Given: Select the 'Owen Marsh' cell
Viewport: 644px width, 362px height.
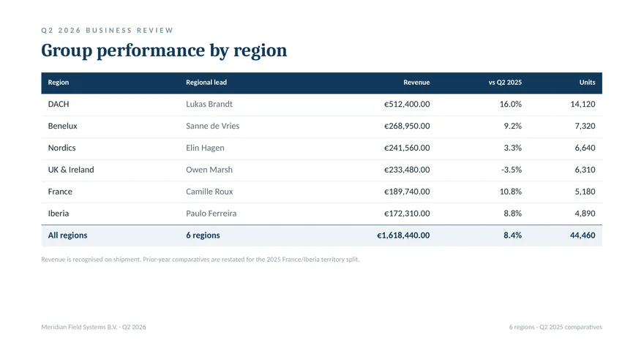Looking at the screenshot, I should [209, 170].
